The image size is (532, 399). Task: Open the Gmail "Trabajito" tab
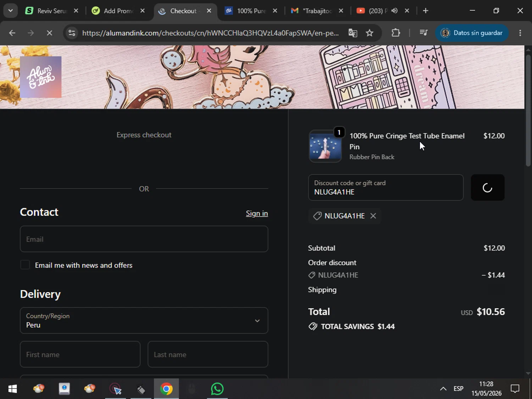317,11
